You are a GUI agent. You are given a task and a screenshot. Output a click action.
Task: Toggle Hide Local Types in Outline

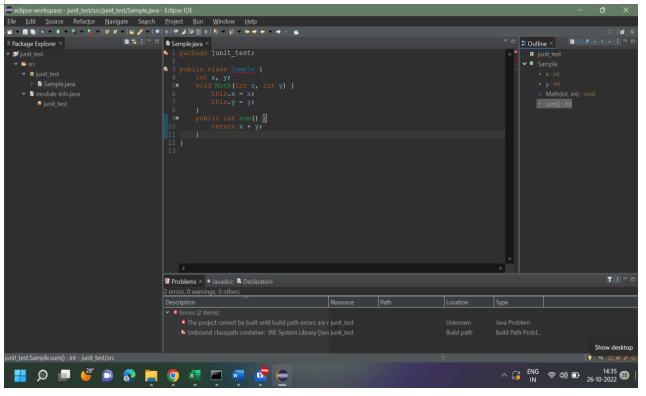tap(610, 41)
